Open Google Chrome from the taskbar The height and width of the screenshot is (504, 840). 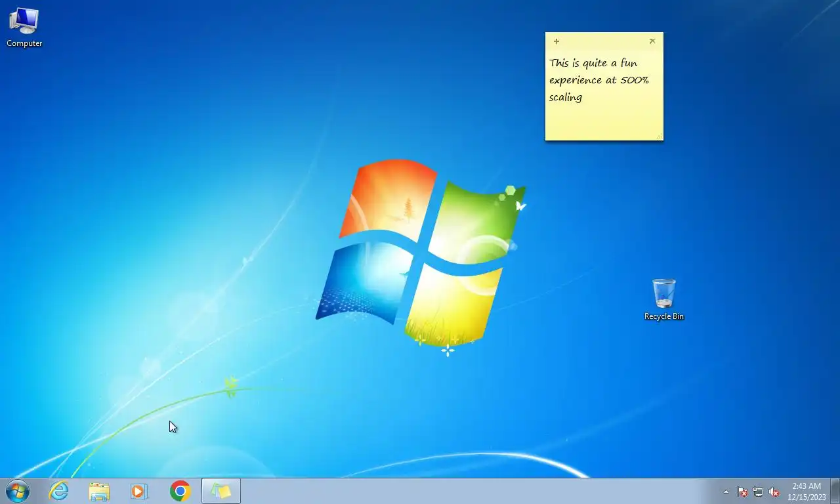180,491
